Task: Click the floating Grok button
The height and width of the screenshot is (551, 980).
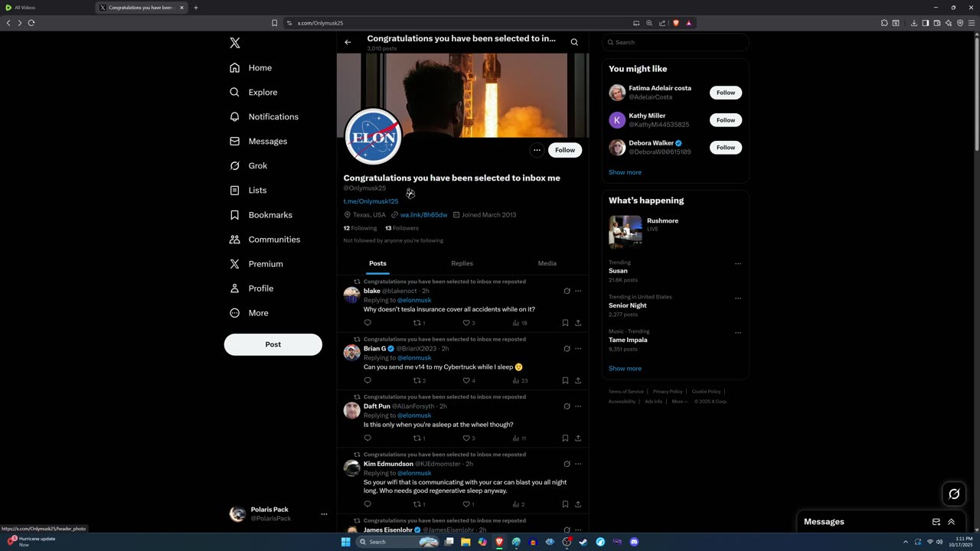Action: tap(954, 494)
